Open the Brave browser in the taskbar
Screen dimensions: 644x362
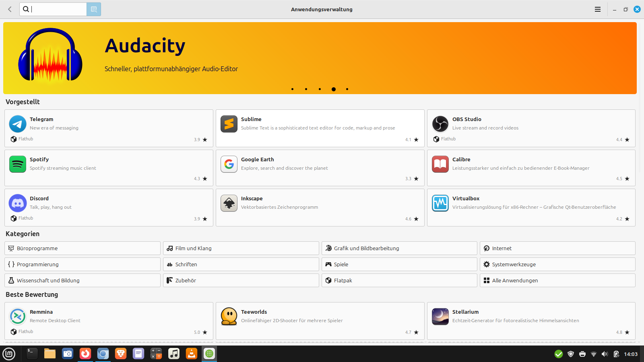121,354
